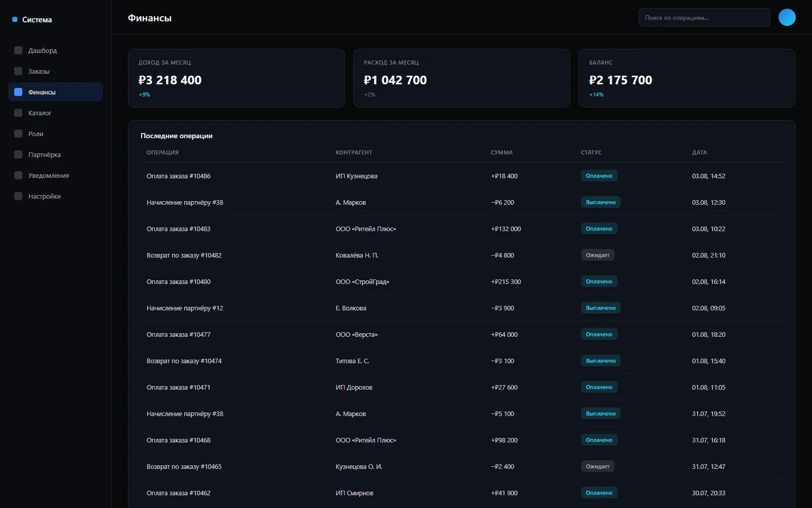Open Возврат по заказу #10465
The image size is (812, 508).
click(184, 466)
